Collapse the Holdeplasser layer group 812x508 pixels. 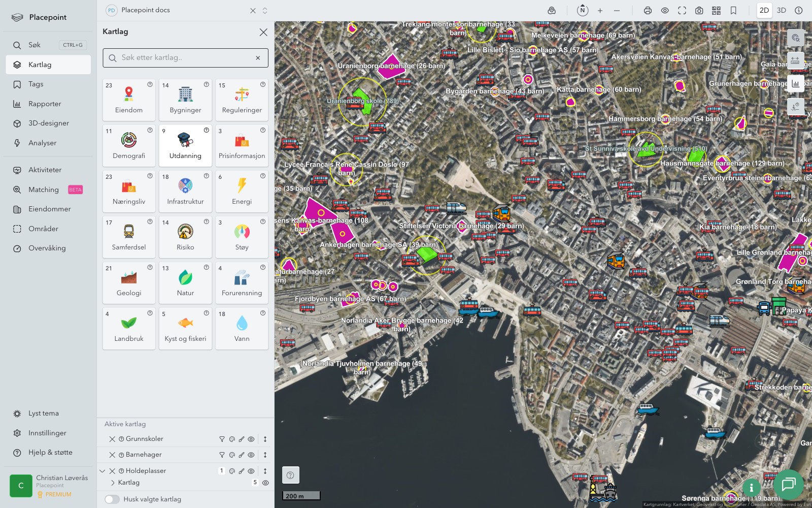[103, 471]
